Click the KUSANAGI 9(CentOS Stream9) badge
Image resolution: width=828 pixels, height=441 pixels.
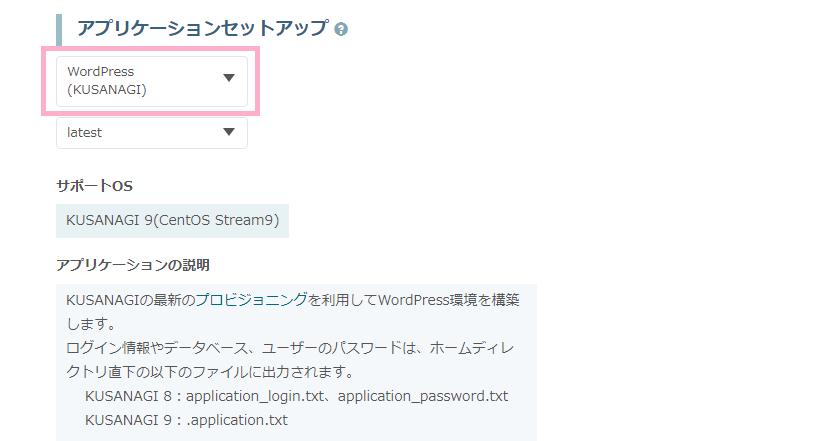[x=172, y=220]
